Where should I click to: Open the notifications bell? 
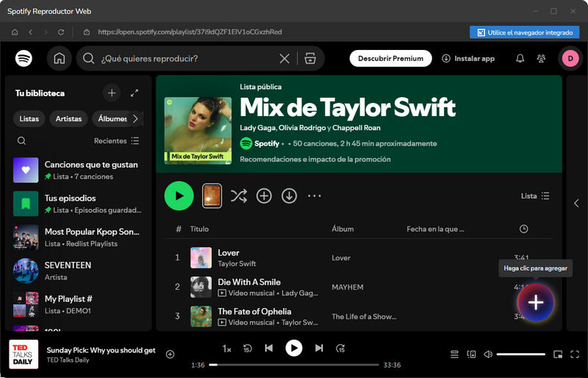pos(520,59)
